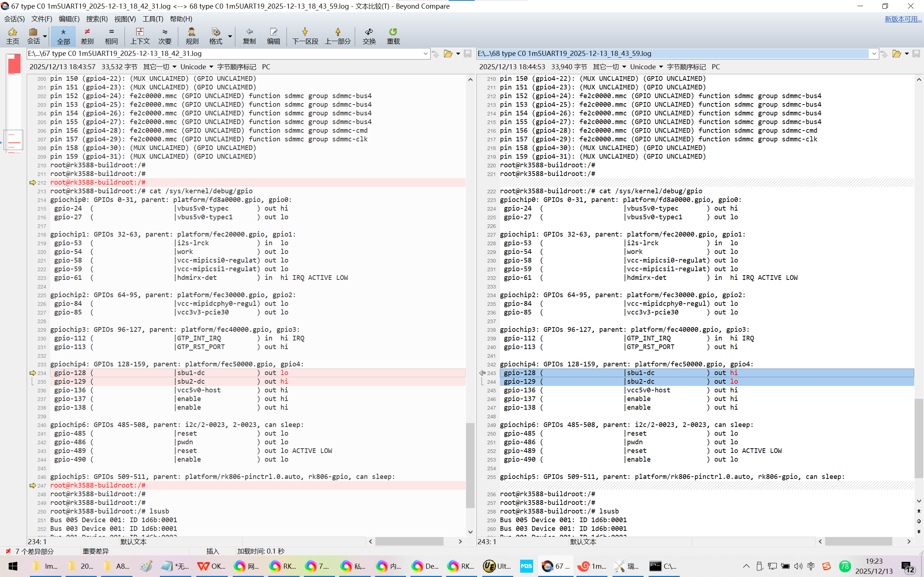
Task: Click the 复制 copy toolbar icon
Action: [249, 36]
